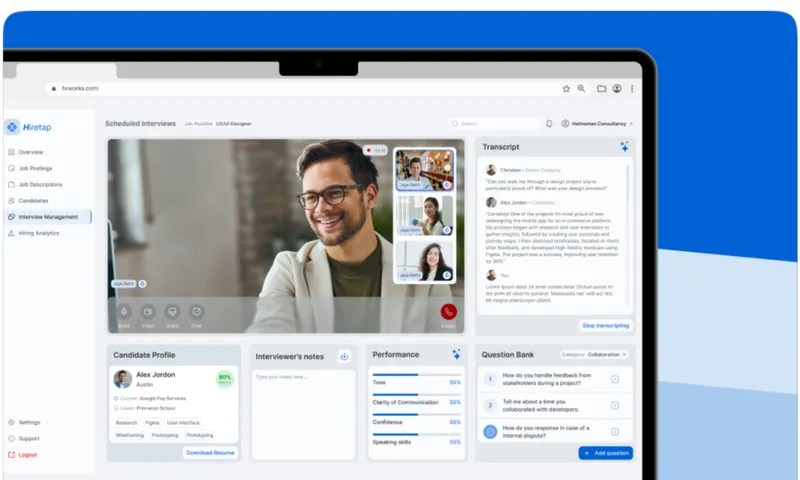
Task: Click Christian's avatar in the transcript
Action: [x=491, y=170]
